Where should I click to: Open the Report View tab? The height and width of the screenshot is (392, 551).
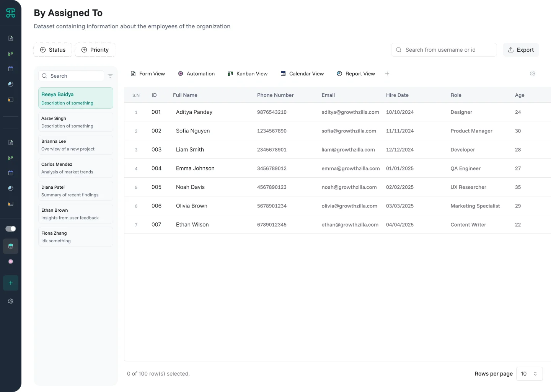355,73
